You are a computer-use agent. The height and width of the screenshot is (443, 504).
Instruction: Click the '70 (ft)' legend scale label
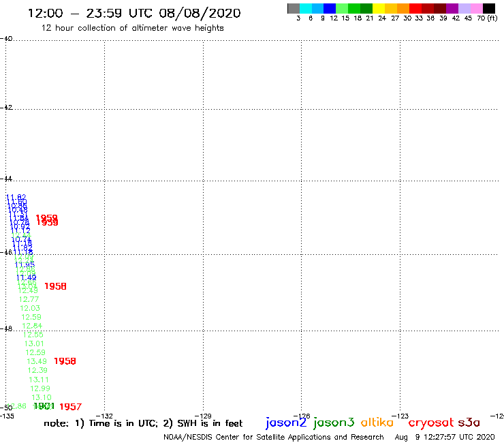click(x=487, y=18)
